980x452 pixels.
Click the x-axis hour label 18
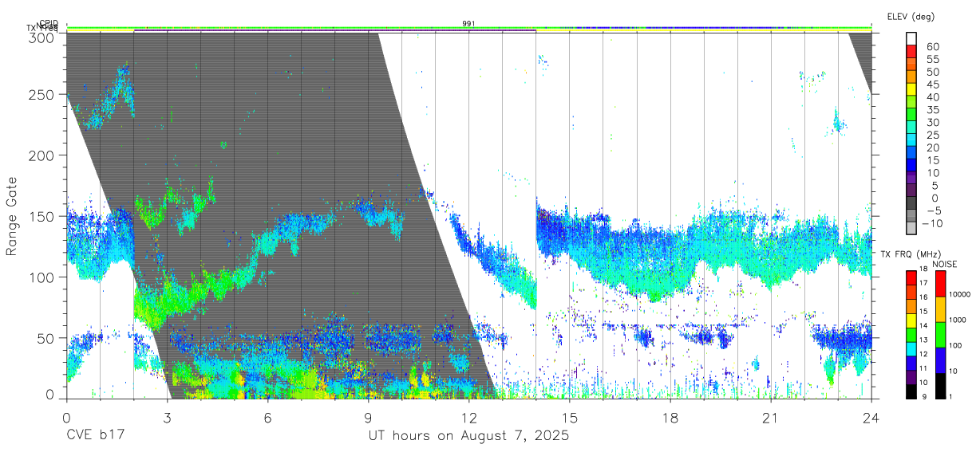(x=670, y=417)
